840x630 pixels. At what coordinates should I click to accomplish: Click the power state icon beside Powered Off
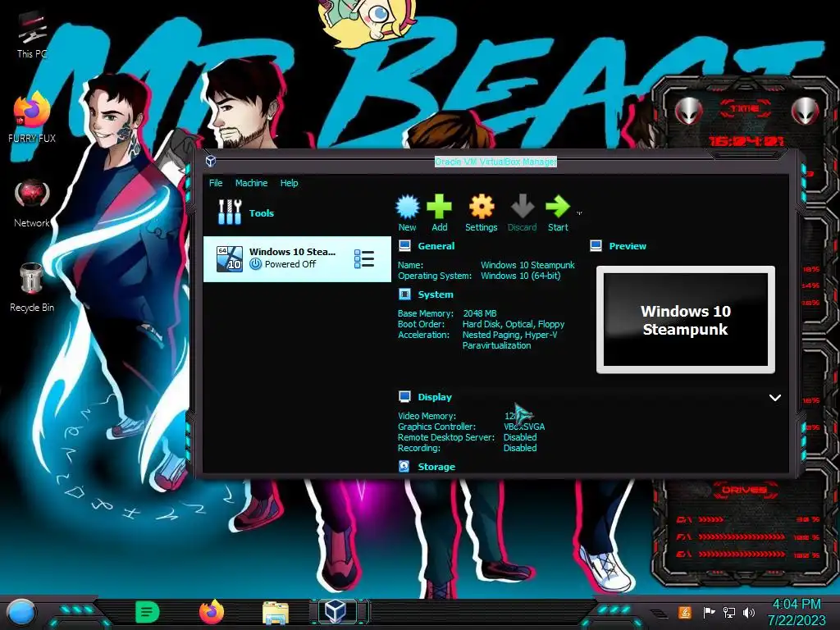click(256, 264)
